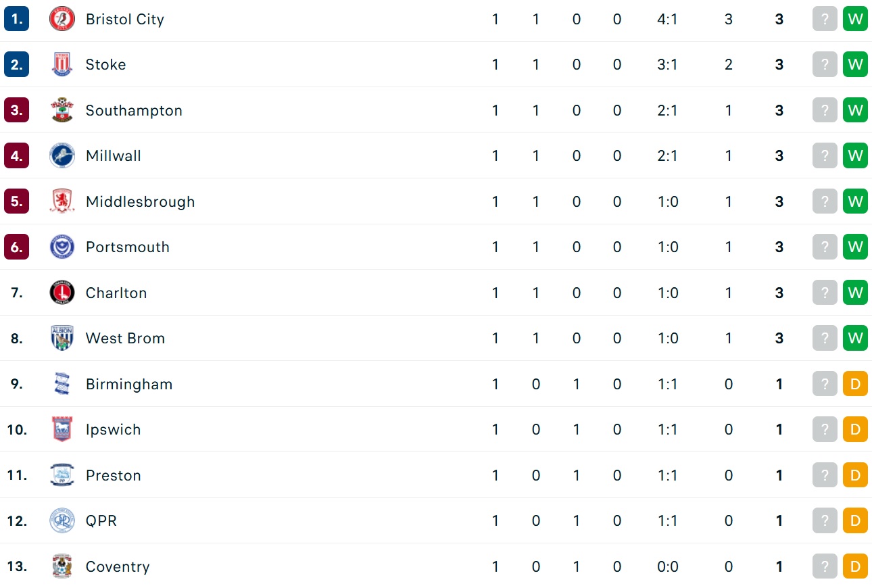Click the Bristol City club crest
The width and height of the screenshot is (872, 588).
coord(62,19)
